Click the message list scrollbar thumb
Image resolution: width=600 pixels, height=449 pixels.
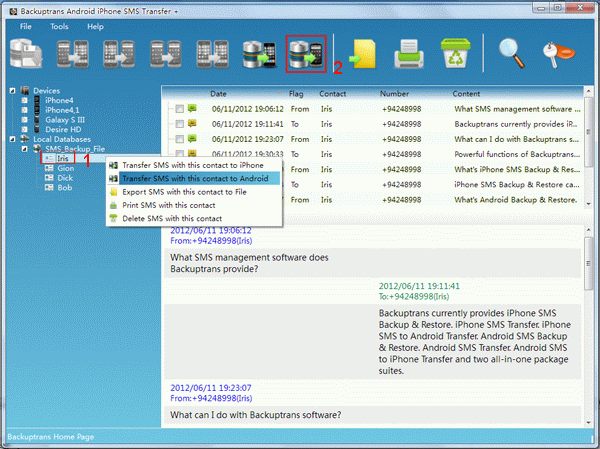(589, 132)
